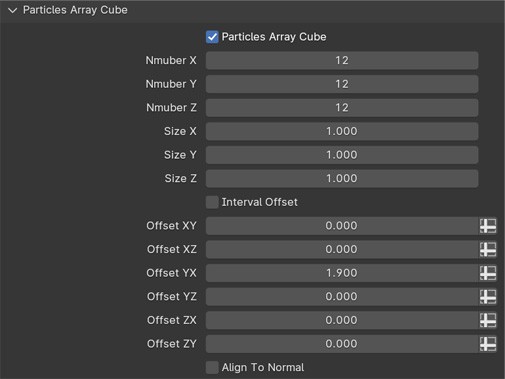The image size is (505, 379).
Task: Click attribute toggle icon beside Offset YX
Action: tap(488, 273)
